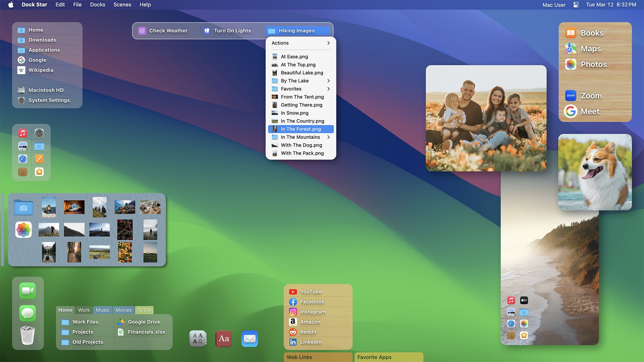The image size is (644, 362).
Task: Switch to the To Do tab
Action: [144, 310]
